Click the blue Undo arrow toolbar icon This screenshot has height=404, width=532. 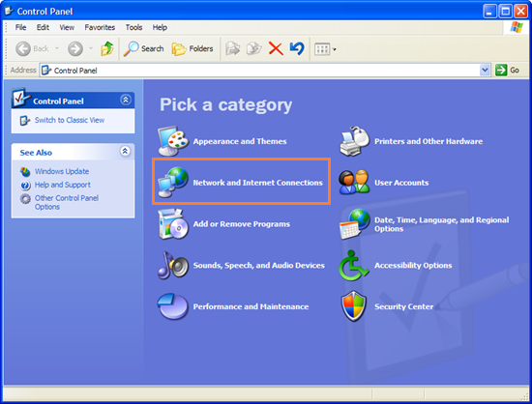coord(297,48)
